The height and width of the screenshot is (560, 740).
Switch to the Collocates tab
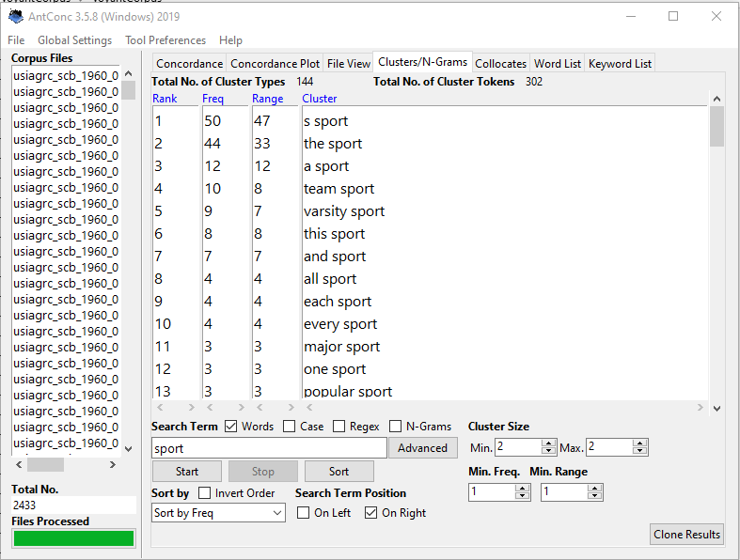(500, 64)
